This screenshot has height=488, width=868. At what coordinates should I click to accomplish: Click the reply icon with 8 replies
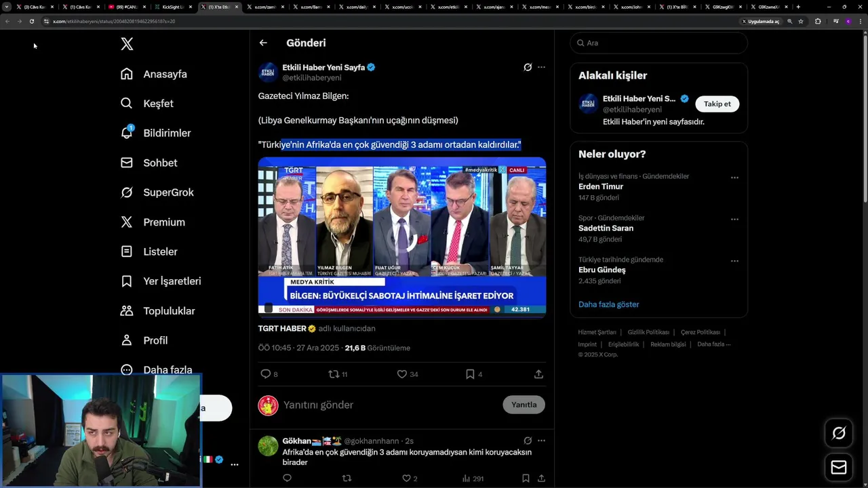click(269, 374)
